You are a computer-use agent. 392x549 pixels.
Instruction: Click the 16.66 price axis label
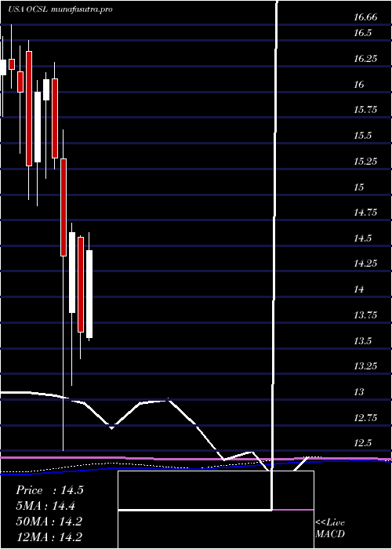(365, 16)
